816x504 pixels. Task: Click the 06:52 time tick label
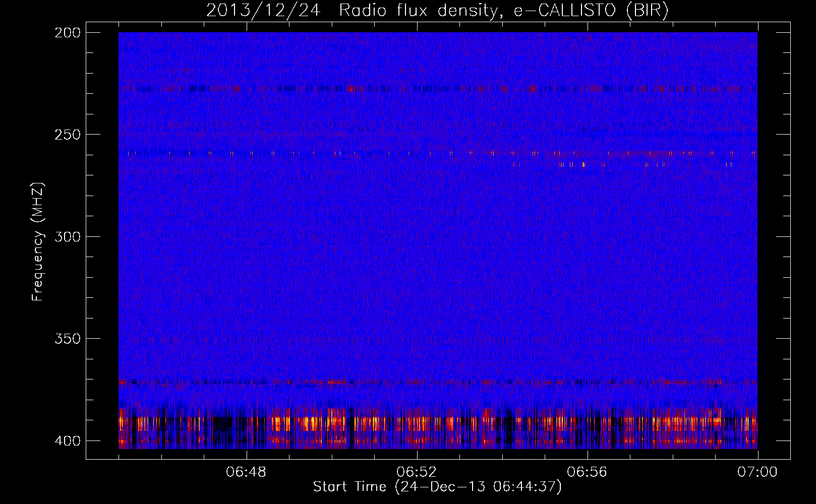[x=417, y=472]
